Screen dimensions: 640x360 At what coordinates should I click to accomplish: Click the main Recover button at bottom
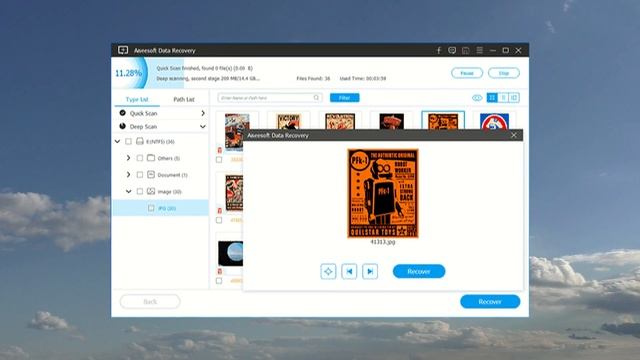pos(490,302)
